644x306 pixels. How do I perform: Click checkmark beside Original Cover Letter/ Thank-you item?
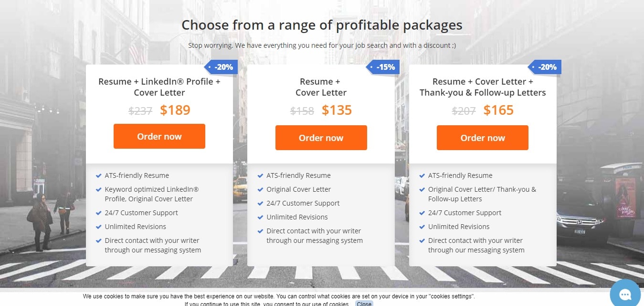pos(422,189)
